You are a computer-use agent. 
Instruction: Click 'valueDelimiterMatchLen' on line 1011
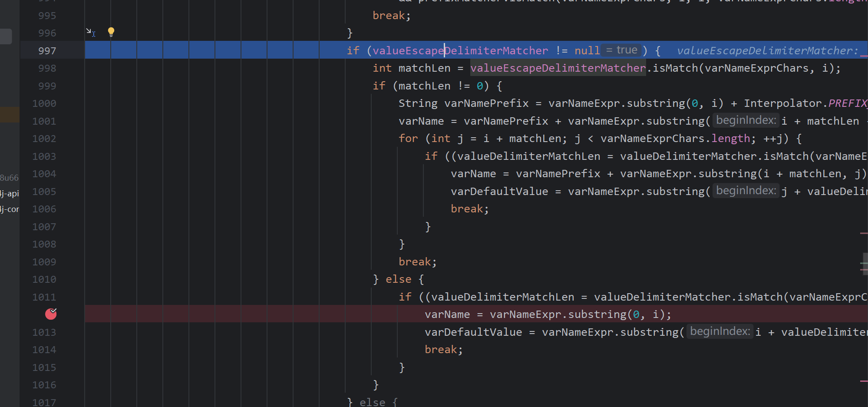click(x=503, y=297)
